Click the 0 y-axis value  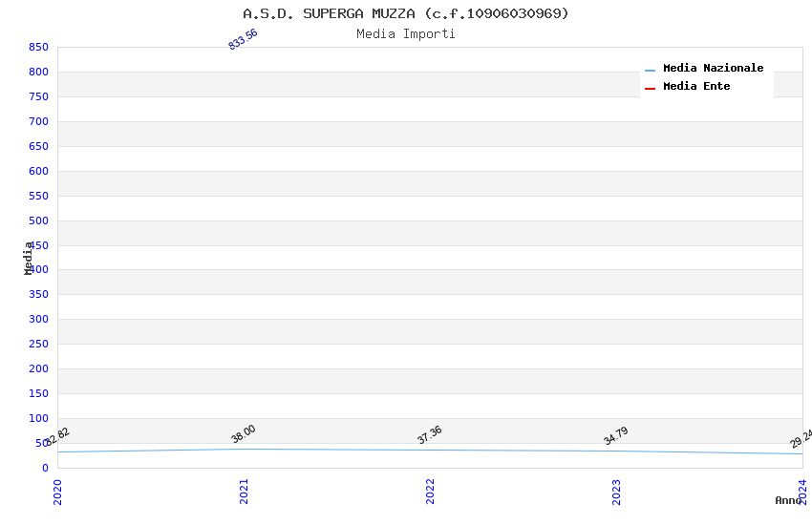(46, 468)
